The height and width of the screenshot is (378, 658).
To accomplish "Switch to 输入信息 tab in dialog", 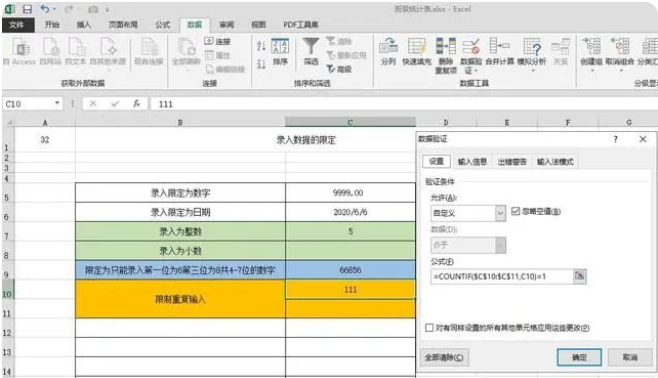I will click(x=472, y=162).
